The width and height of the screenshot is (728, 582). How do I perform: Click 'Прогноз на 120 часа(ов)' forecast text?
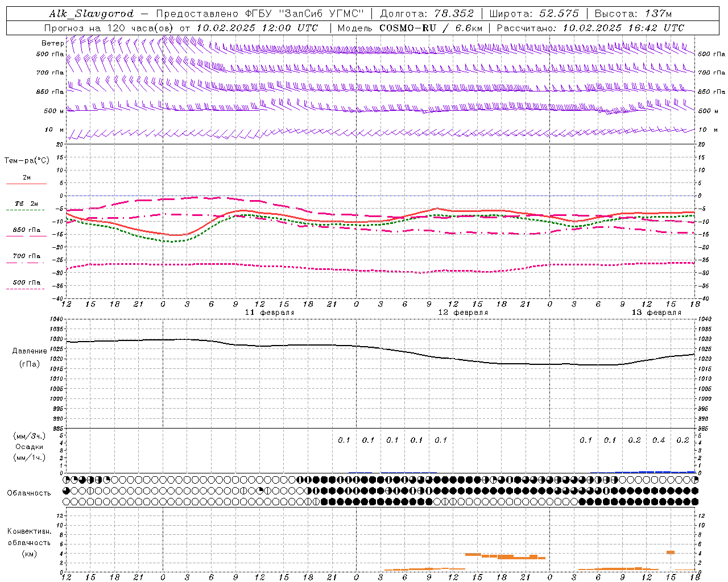coord(109,28)
